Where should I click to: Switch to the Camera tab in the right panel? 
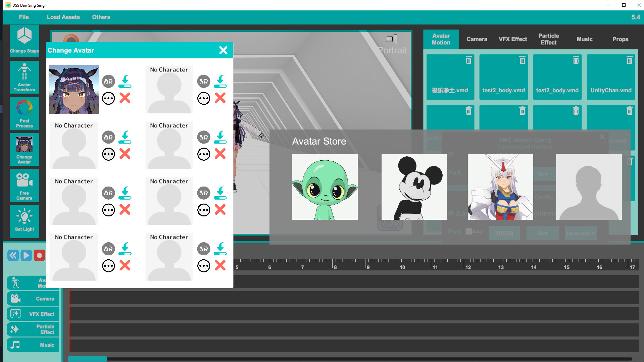pos(477,39)
